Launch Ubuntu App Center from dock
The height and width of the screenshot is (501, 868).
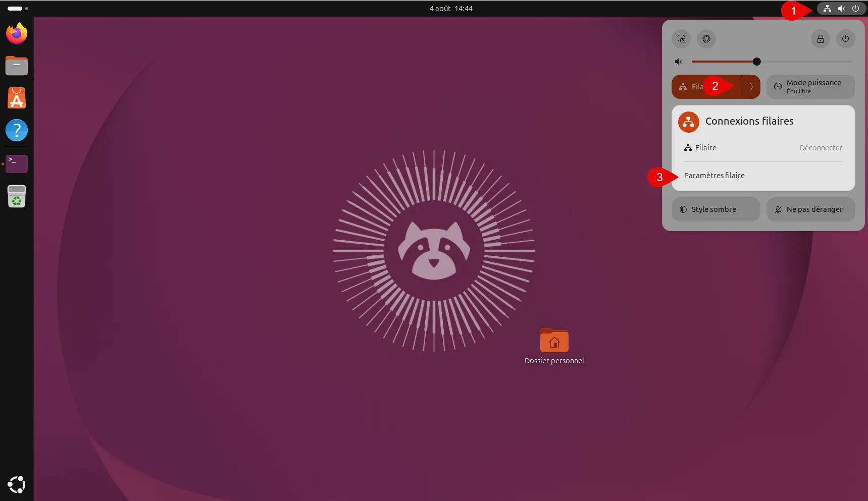point(17,98)
